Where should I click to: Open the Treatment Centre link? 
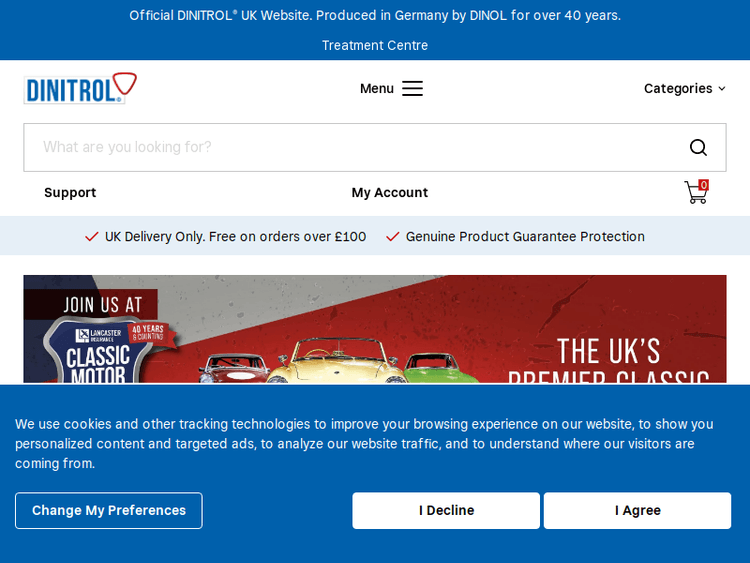(375, 45)
